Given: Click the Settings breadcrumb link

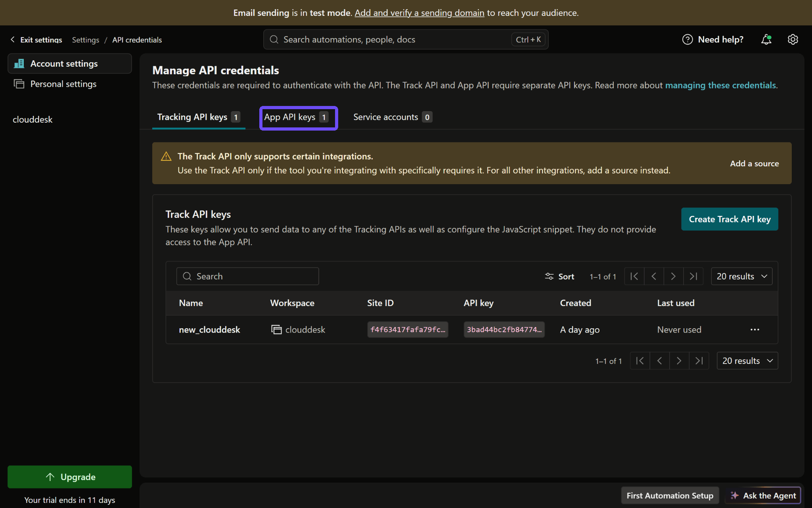Looking at the screenshot, I should click(85, 40).
